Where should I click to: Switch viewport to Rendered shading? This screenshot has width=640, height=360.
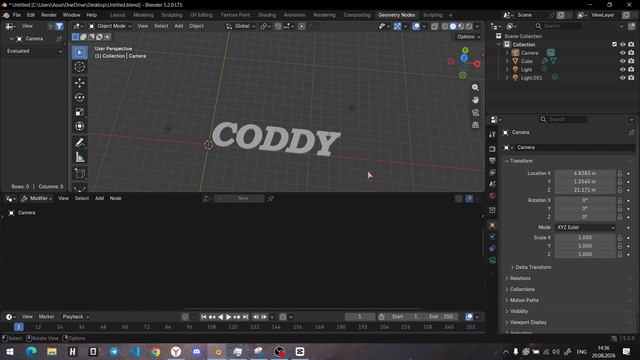(469, 26)
